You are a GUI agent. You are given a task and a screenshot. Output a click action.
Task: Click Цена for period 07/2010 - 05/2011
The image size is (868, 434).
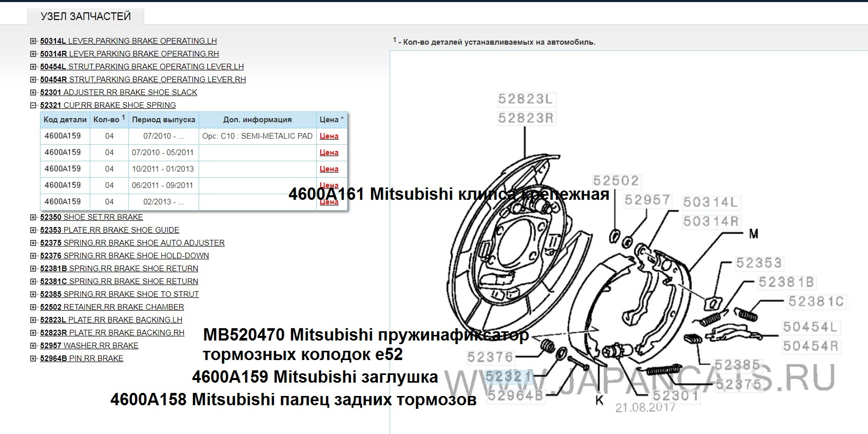coord(329,153)
